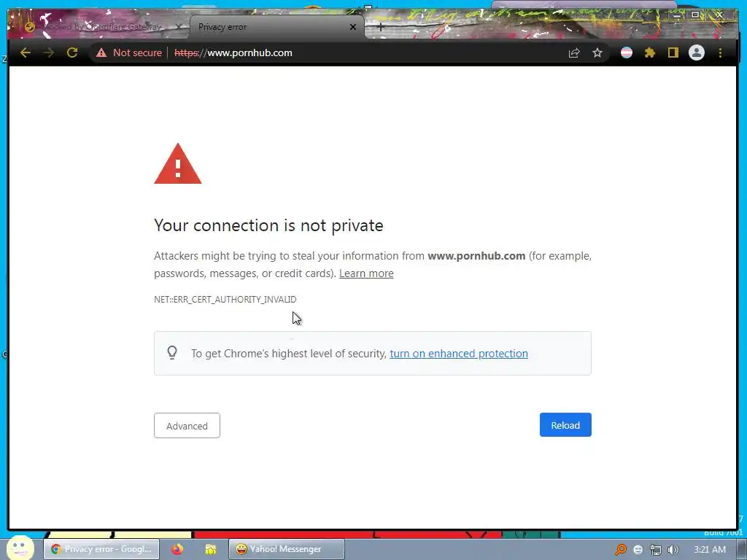Select Privacy error Chrome taskbar item

[x=101, y=549]
